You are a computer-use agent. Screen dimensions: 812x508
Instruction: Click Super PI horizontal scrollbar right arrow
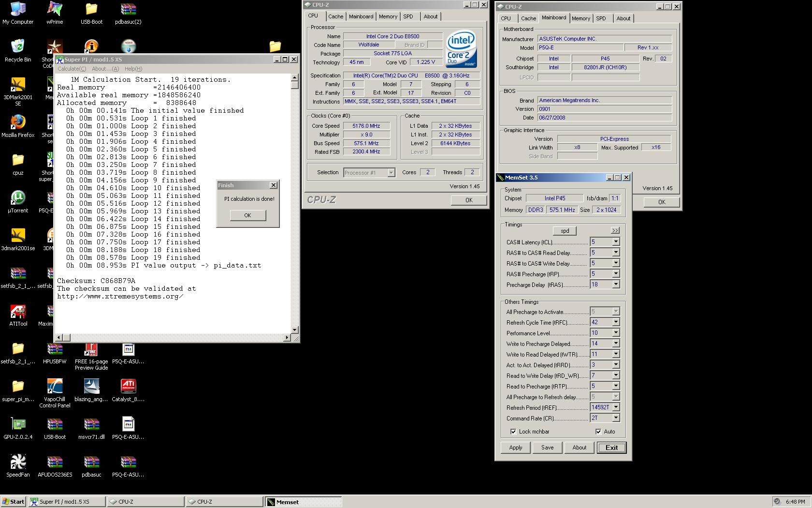click(x=287, y=337)
